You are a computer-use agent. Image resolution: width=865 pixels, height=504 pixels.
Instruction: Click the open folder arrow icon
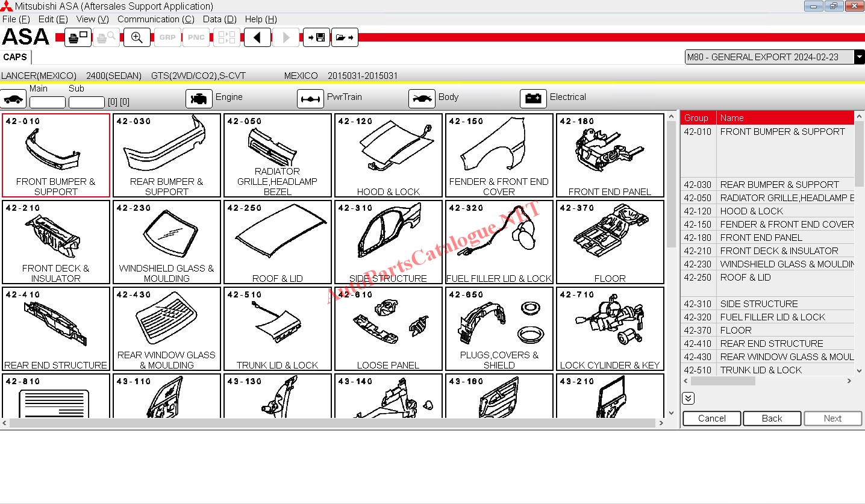345,37
